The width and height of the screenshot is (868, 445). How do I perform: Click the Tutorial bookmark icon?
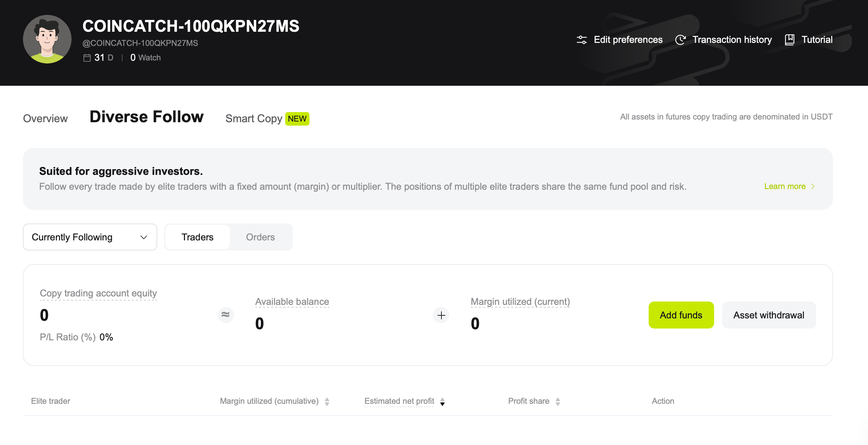point(790,40)
